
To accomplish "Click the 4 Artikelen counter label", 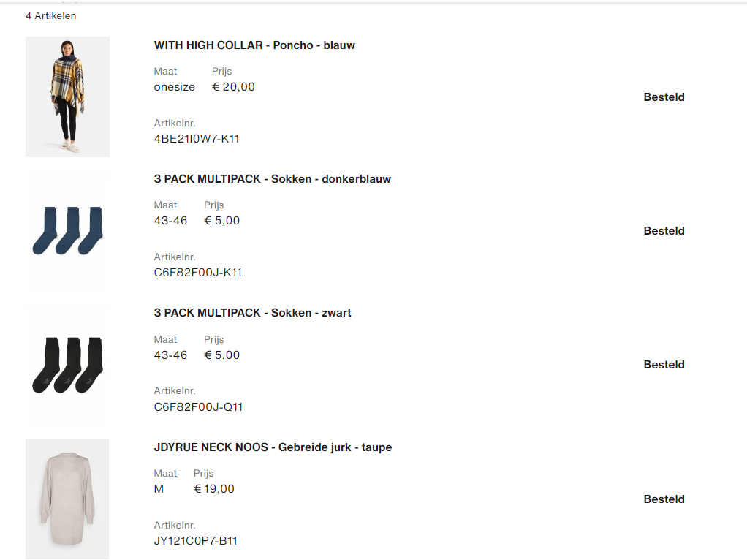I will (x=51, y=15).
